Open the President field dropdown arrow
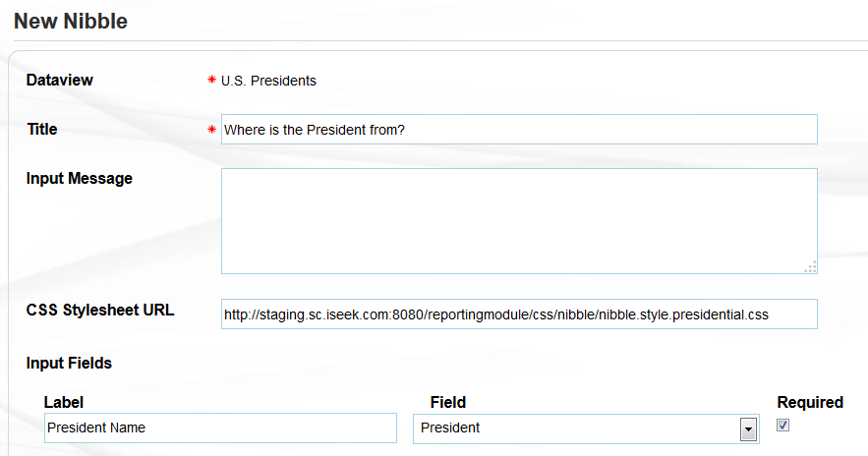This screenshot has width=868, height=456. [748, 429]
